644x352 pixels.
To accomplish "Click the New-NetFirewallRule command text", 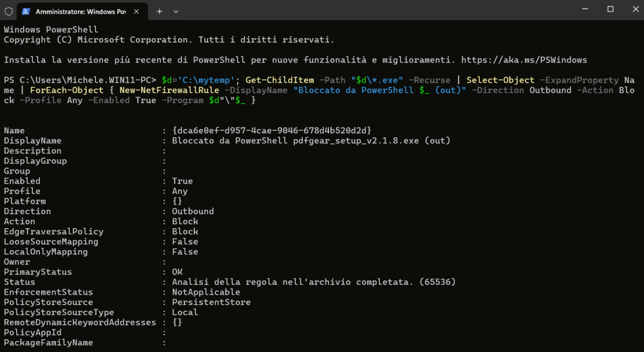I will point(169,90).
